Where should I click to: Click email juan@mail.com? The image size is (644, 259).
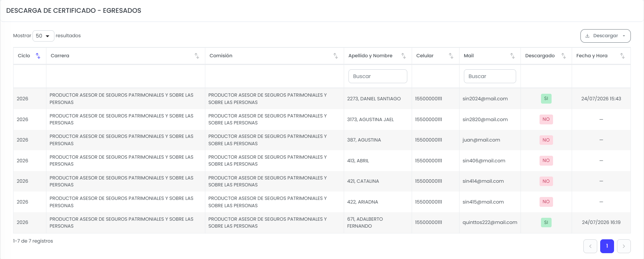pyautogui.click(x=481, y=140)
